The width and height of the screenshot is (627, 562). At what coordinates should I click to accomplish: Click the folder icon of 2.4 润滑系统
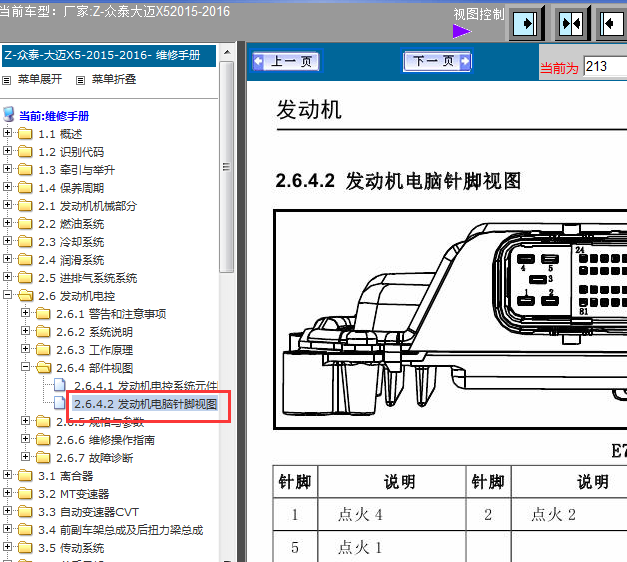click(25, 260)
